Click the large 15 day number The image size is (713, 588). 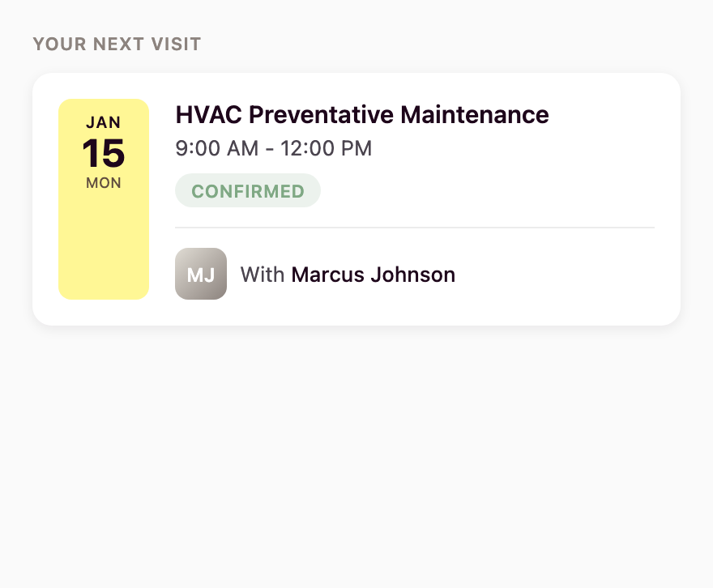[x=104, y=153]
